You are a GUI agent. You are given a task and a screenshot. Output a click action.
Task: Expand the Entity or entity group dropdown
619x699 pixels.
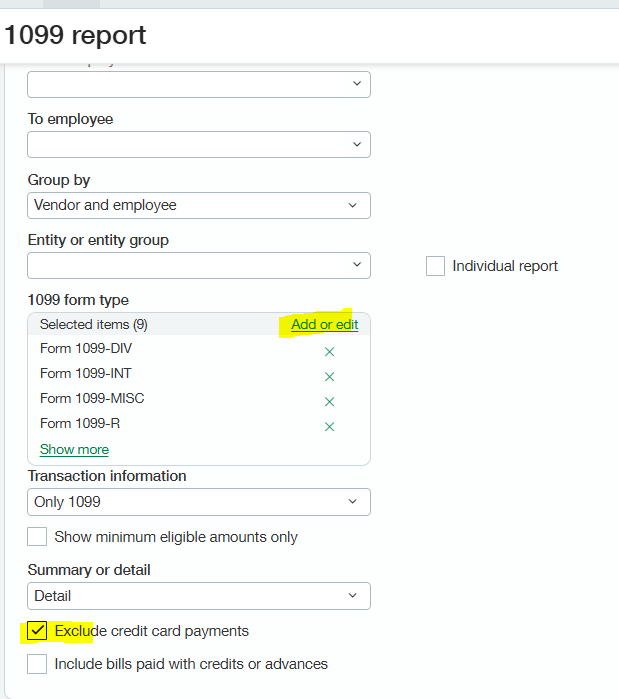pos(199,265)
